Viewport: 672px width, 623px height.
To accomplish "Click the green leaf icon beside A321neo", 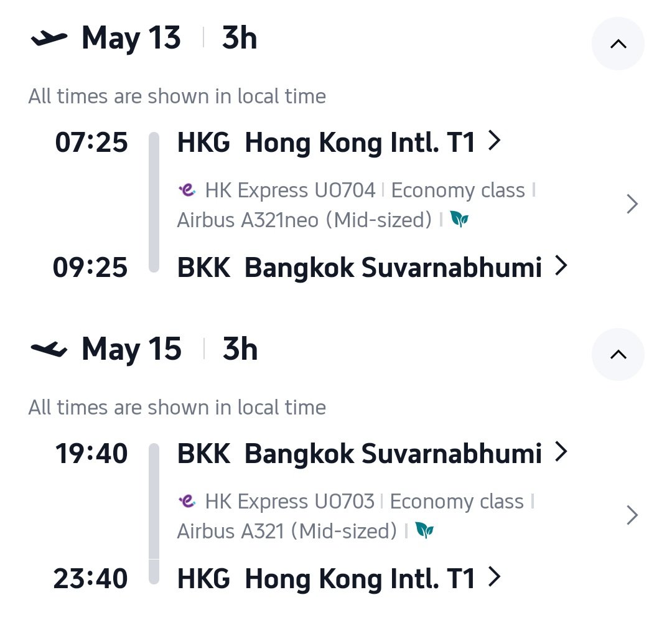I will (459, 220).
